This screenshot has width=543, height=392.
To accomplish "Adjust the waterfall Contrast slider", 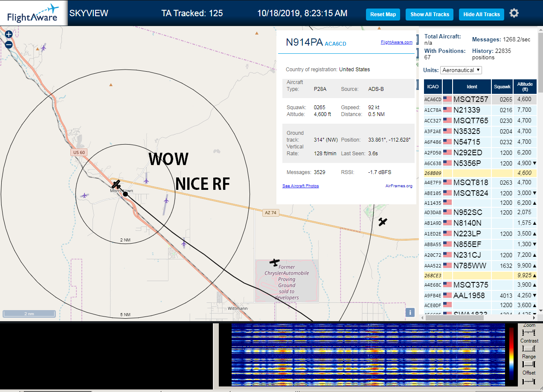I will click(x=529, y=348).
